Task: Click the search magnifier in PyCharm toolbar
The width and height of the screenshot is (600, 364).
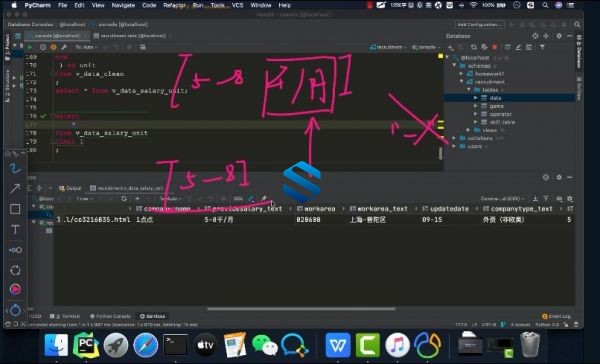Action: tap(577, 24)
